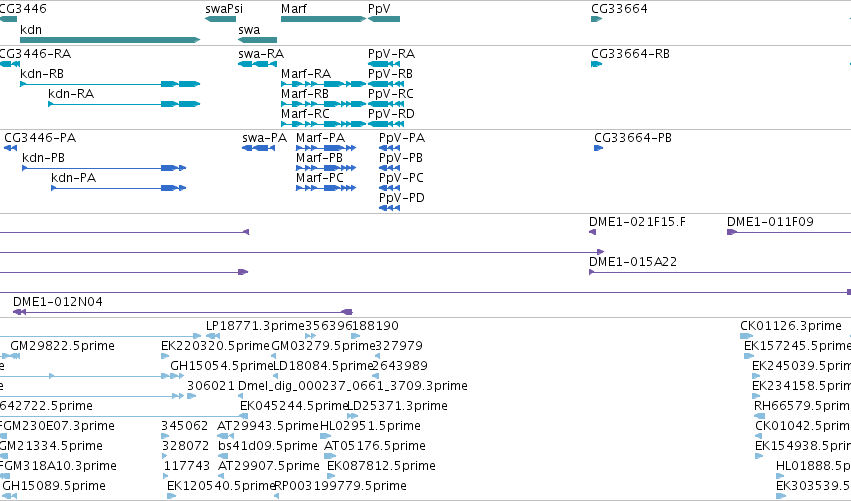Screen dimensions: 851x501
Task: Select the DME1-012N04 clone
Action: point(183,312)
